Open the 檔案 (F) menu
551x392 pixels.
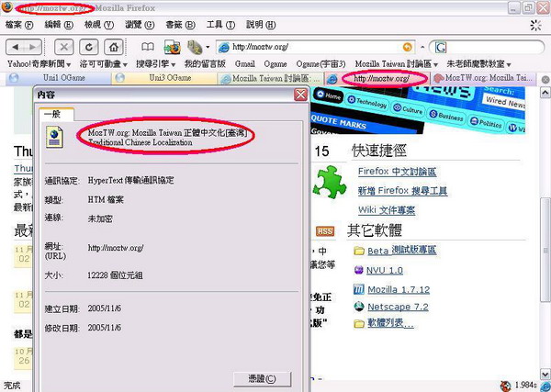point(19,25)
